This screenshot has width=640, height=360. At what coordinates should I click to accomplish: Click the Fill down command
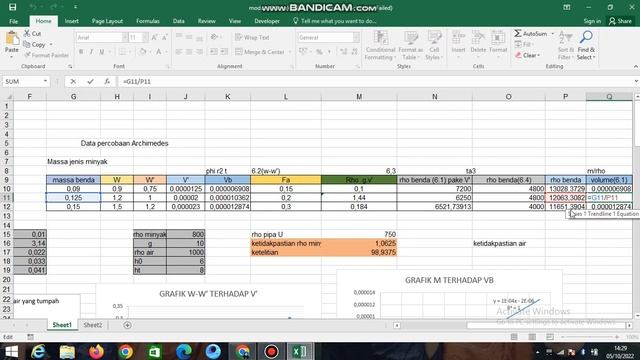point(523,44)
